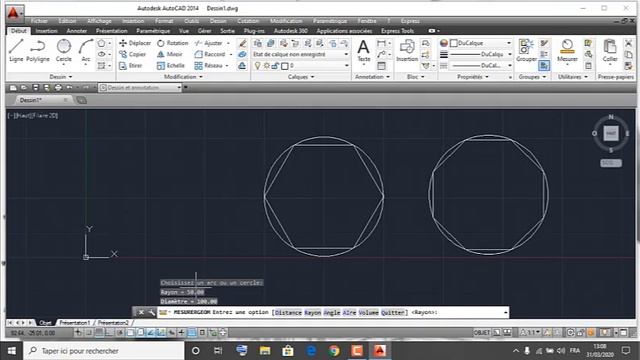The width and height of the screenshot is (640, 360).
Task: Open the layer state dropdown
Action: tap(300, 54)
